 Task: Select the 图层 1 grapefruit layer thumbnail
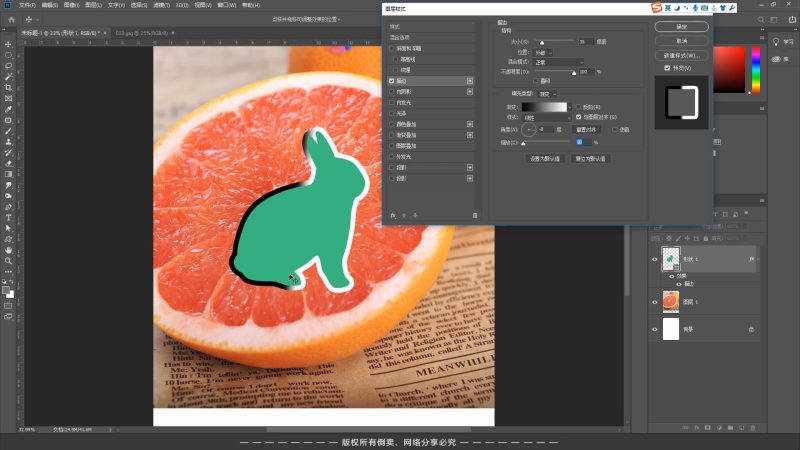tap(671, 301)
